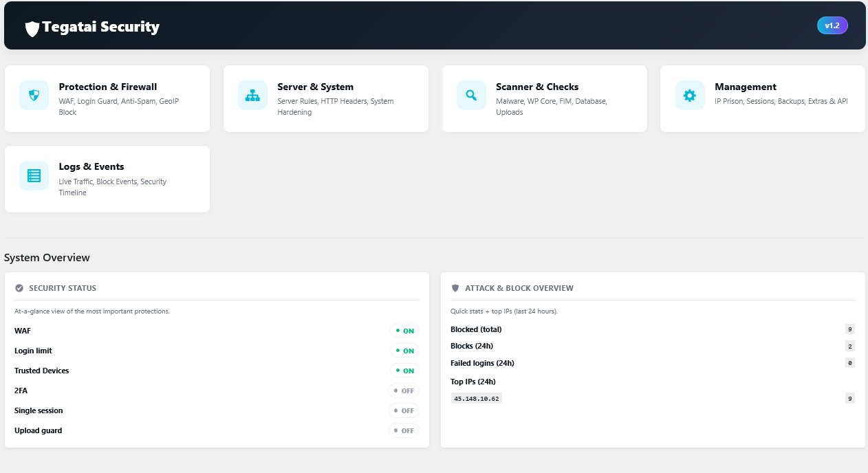Click the Security Status checkmark icon
This screenshot has height=473, width=868.
coord(19,288)
